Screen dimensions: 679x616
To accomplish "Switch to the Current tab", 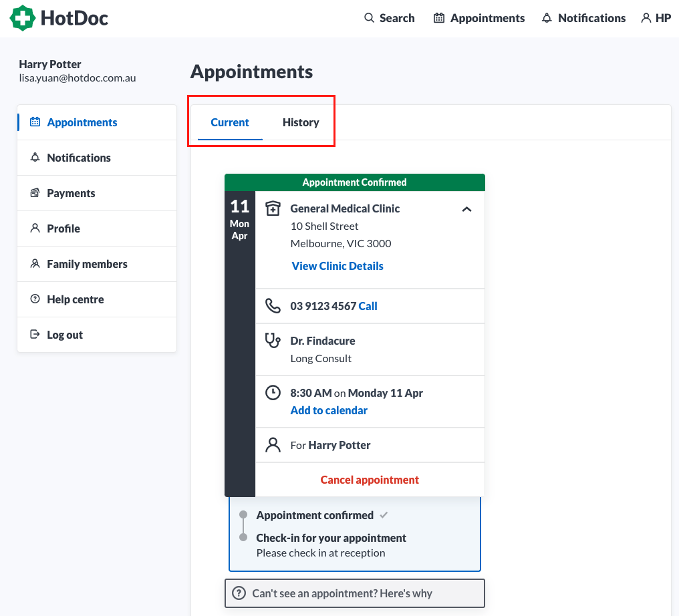I will (x=230, y=122).
